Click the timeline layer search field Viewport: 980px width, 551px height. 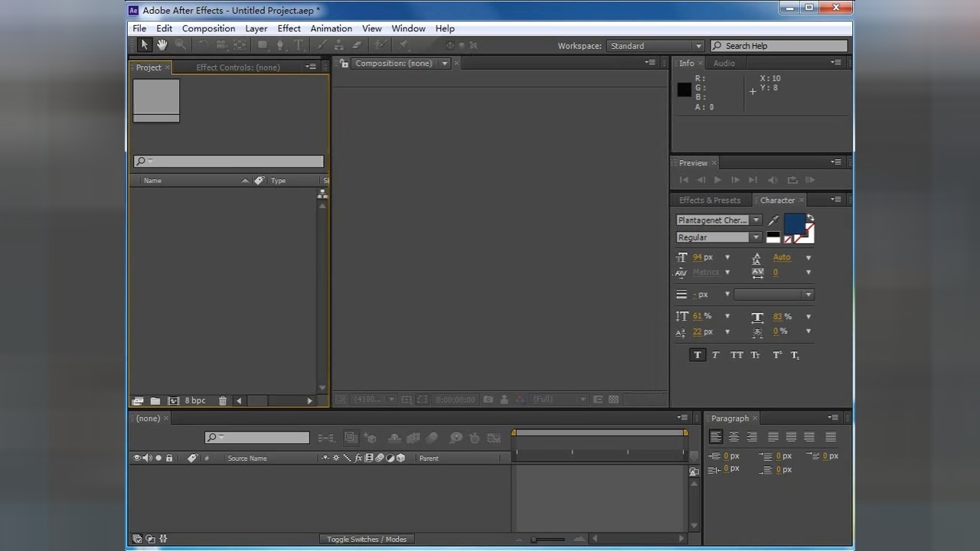pyautogui.click(x=257, y=438)
